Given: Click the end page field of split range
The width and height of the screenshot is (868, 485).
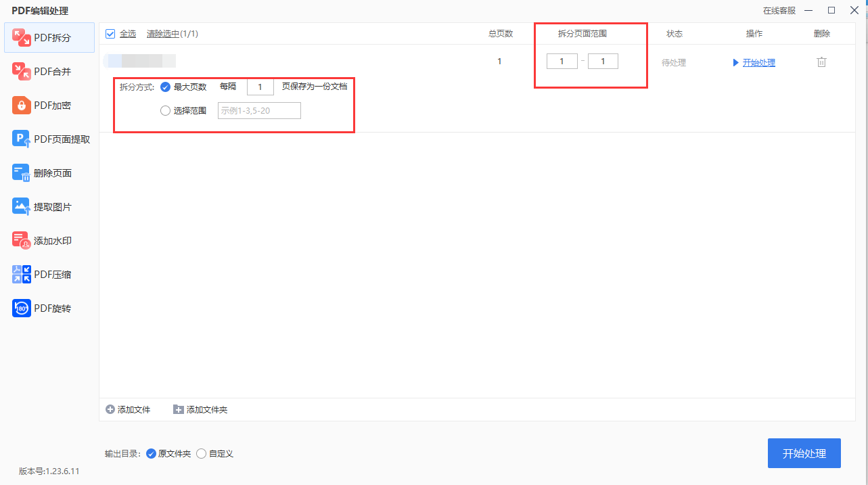Looking at the screenshot, I should point(603,62).
